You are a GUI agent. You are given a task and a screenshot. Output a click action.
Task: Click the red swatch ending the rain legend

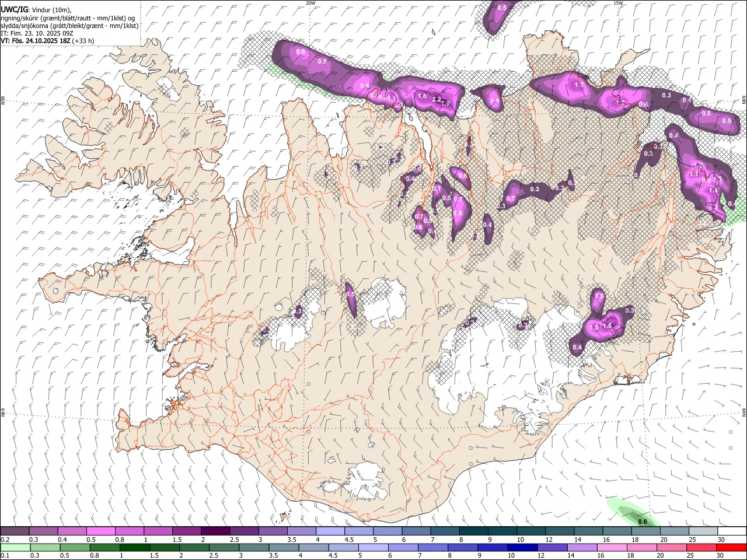point(731,547)
